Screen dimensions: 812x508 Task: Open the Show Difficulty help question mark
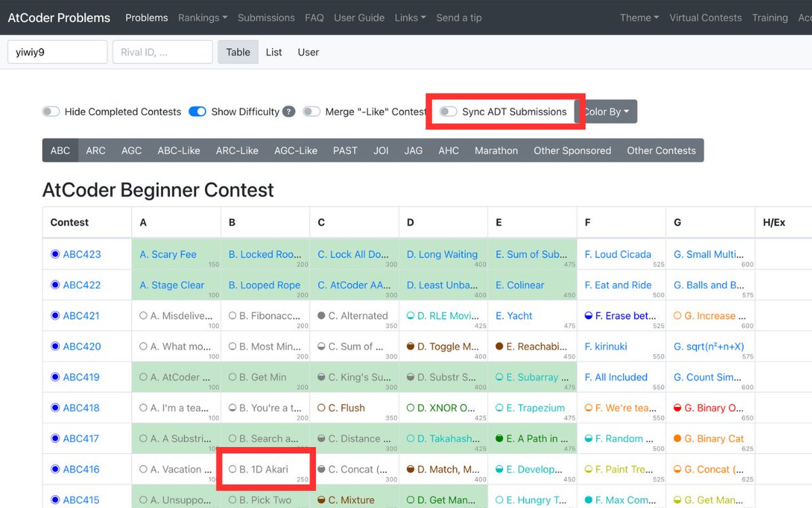289,112
